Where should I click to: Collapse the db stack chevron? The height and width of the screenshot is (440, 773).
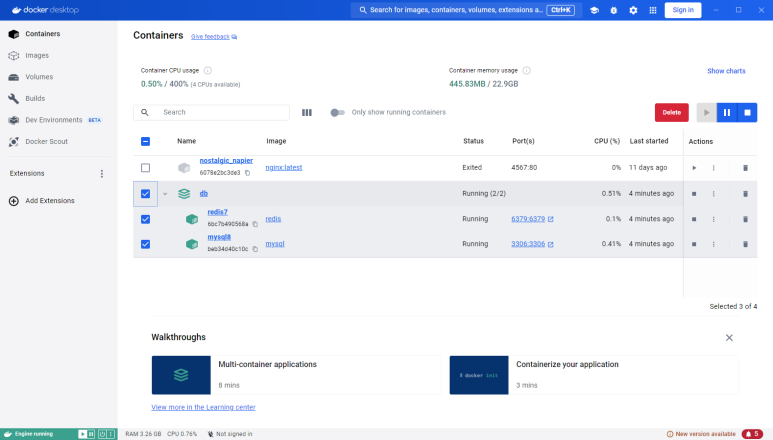coord(165,194)
